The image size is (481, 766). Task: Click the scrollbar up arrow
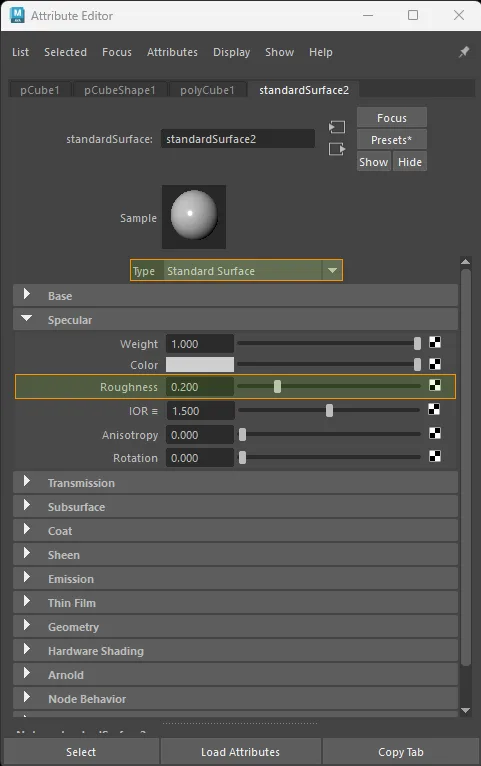point(465,262)
